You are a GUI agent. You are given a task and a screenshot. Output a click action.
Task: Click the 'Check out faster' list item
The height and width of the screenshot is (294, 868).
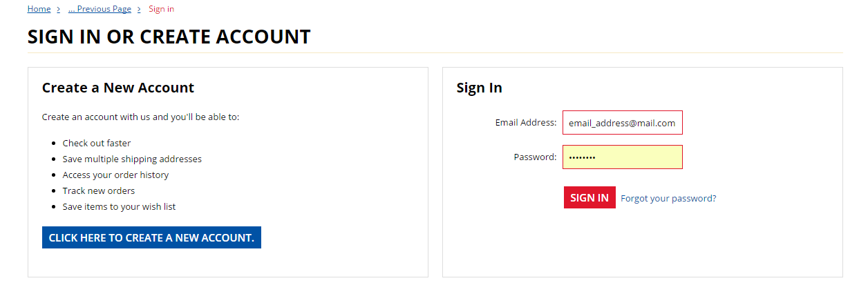[x=97, y=143]
